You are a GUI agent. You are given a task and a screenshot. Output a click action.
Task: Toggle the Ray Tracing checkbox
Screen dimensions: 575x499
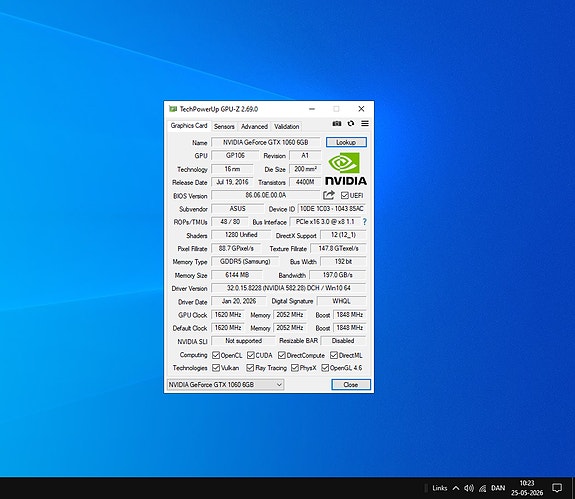250,368
